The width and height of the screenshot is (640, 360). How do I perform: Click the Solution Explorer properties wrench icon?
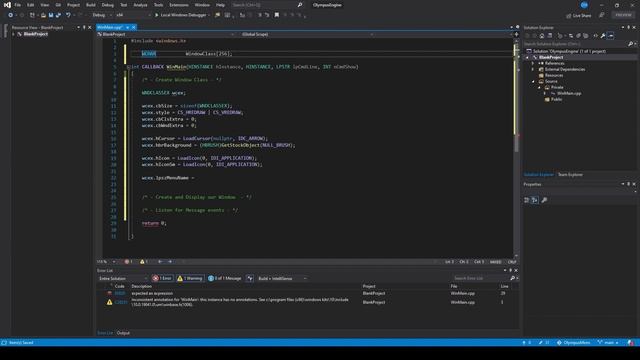pyautogui.click(x=603, y=36)
